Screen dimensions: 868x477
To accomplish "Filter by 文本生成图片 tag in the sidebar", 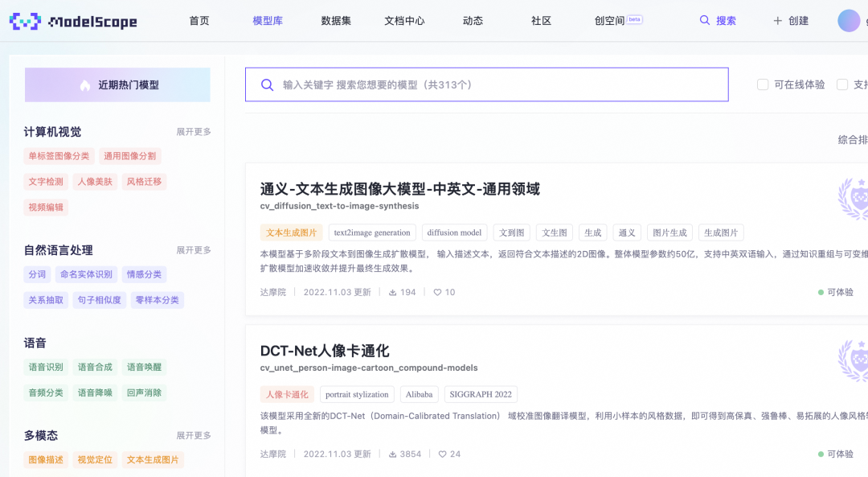I will pos(153,460).
